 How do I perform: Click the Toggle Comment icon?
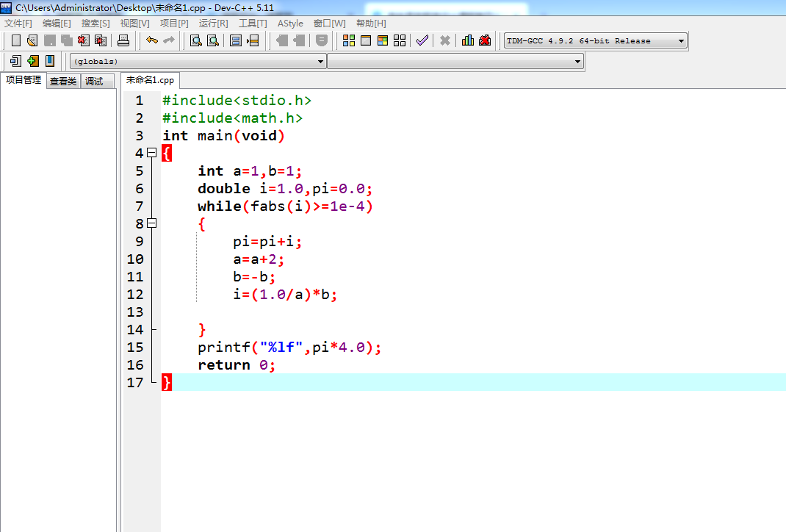pos(321,40)
